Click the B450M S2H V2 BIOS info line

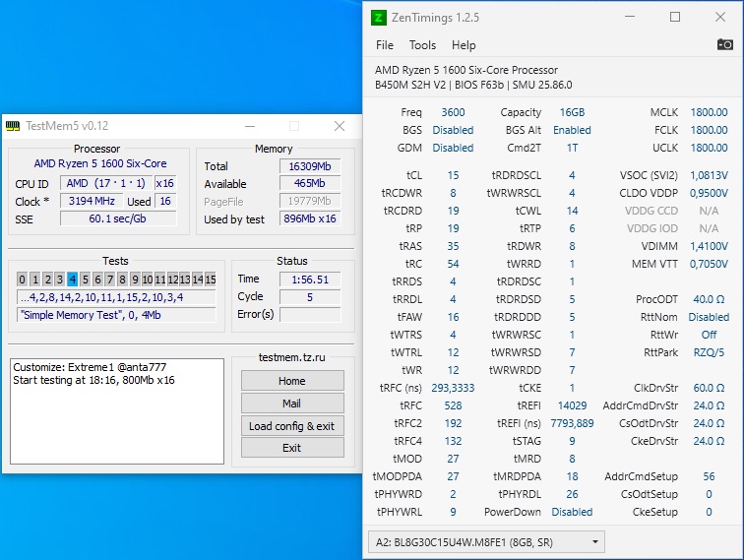(x=473, y=85)
